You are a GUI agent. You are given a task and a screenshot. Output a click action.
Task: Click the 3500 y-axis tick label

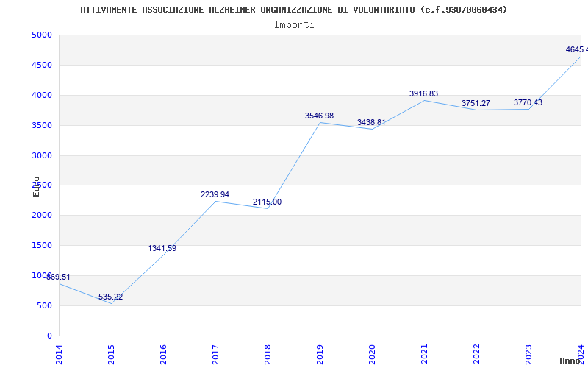(x=42, y=125)
